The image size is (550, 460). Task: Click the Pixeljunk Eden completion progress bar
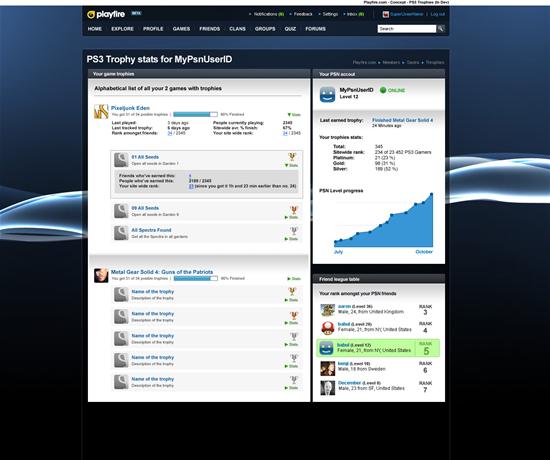[x=195, y=114]
